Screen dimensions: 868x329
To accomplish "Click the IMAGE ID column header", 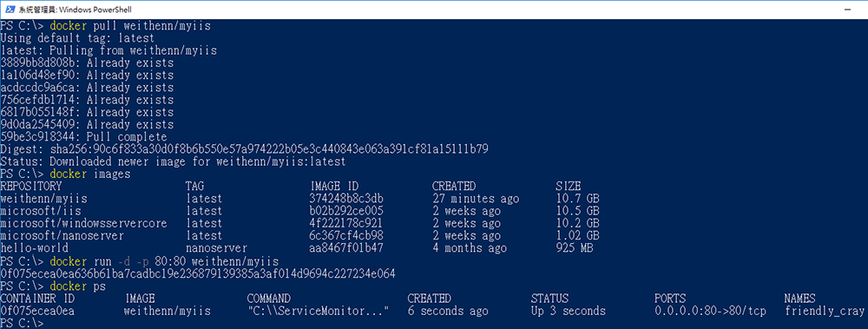I will 334,186.
